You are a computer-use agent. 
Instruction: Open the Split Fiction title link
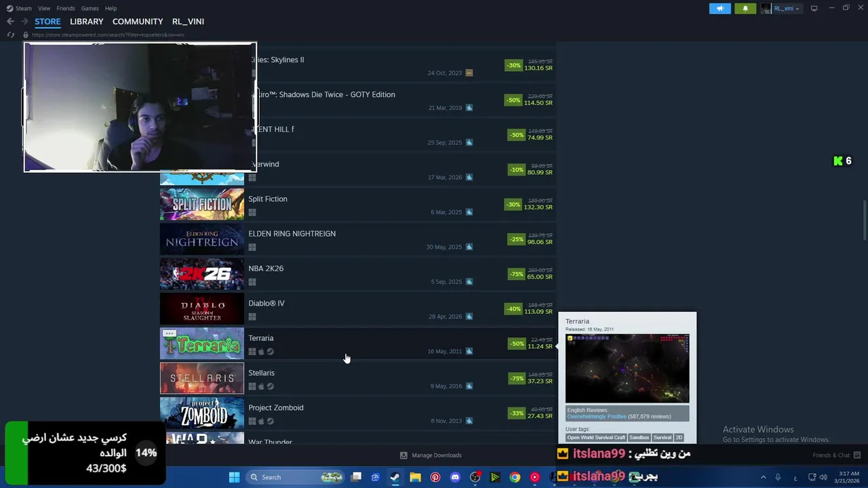[x=268, y=199]
